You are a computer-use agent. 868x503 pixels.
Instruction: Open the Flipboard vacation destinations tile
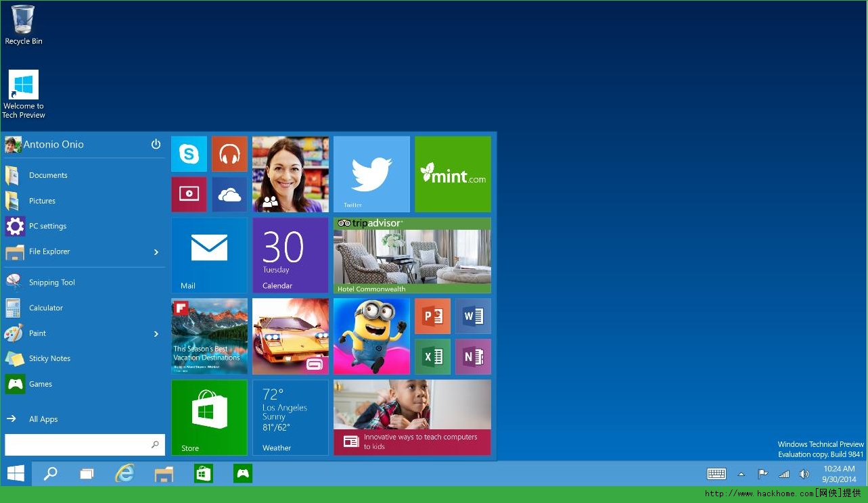click(209, 337)
